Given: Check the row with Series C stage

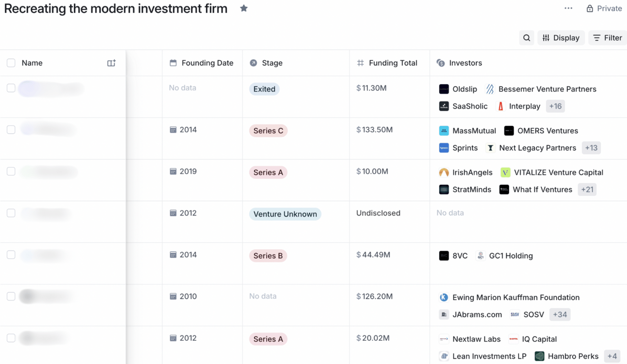Looking at the screenshot, I should [11, 130].
